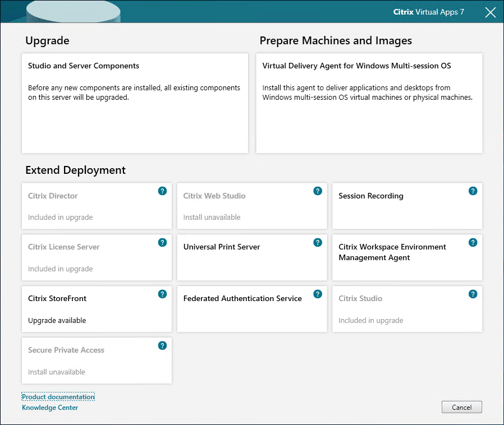This screenshot has height=425, width=504.
Task: Click the "Extend Deployment" heading
Action: click(x=76, y=170)
